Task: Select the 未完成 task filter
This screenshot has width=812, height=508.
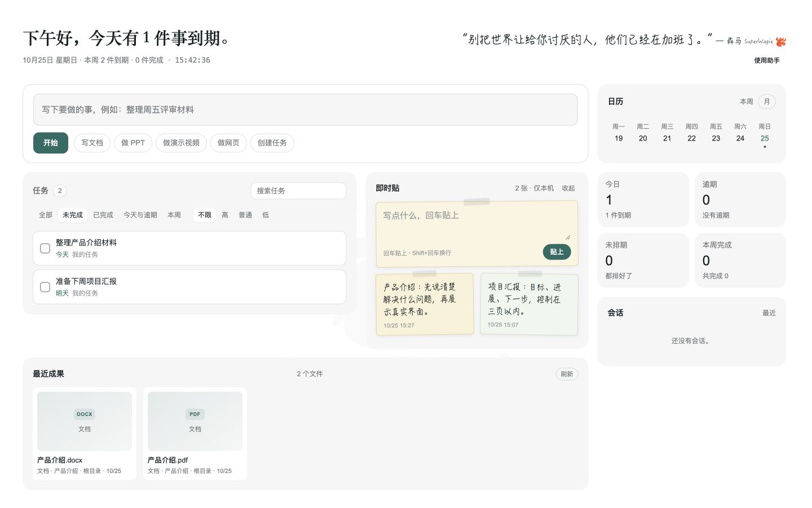Action: pyautogui.click(x=73, y=215)
